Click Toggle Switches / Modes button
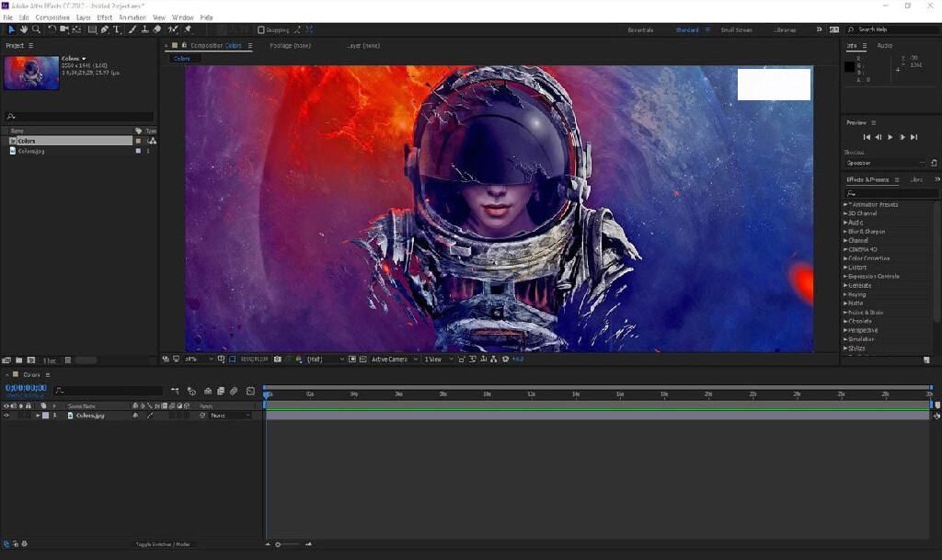 pyautogui.click(x=163, y=544)
